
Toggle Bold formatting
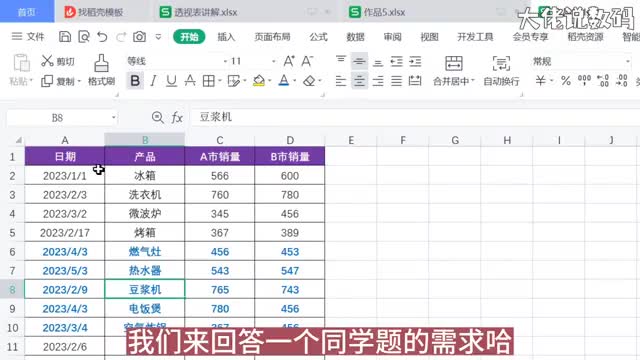[x=135, y=81]
